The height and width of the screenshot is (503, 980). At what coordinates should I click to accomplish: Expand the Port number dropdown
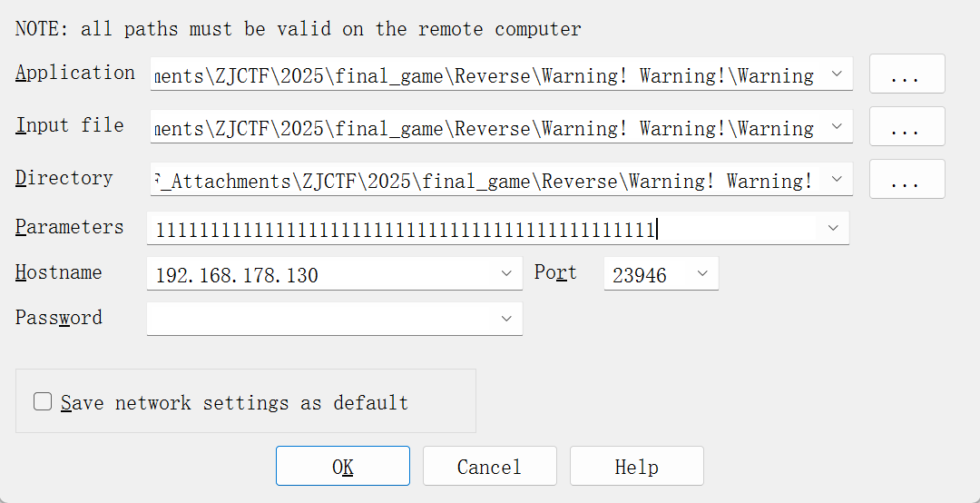(702, 273)
